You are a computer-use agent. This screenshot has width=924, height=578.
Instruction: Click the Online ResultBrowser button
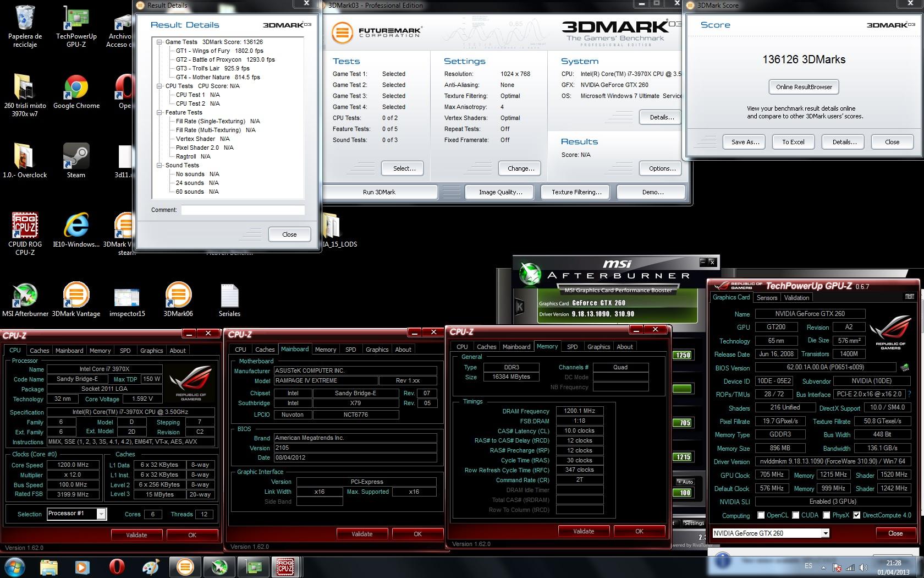[x=804, y=87]
